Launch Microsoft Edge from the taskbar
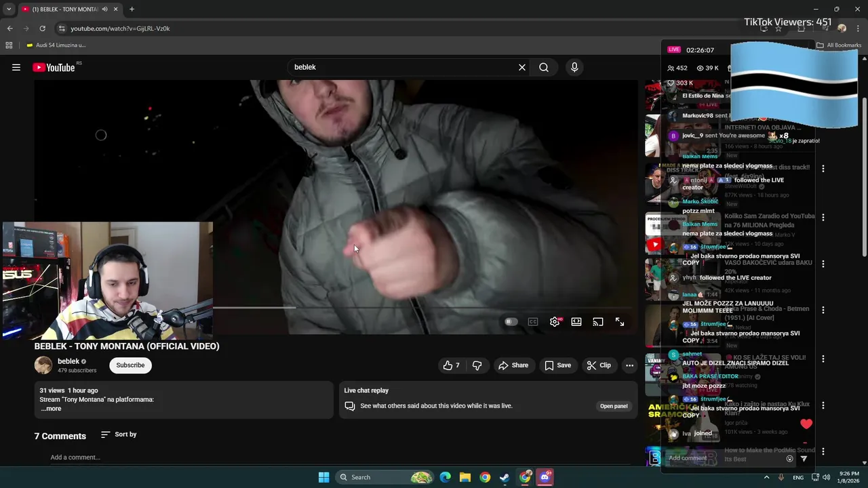This screenshot has width=868, height=488. pyautogui.click(x=445, y=477)
